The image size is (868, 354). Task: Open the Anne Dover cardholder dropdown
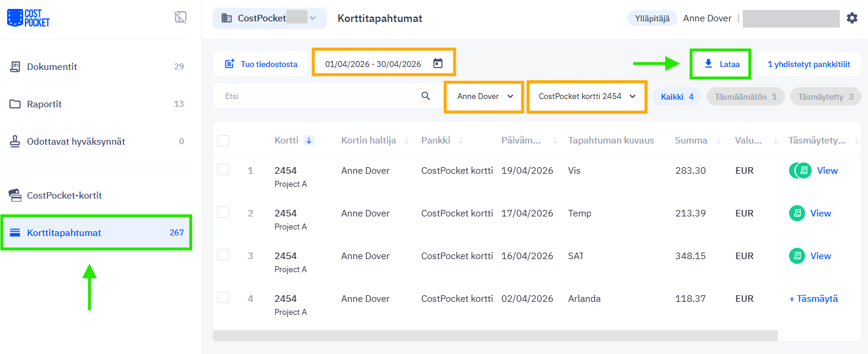click(485, 96)
